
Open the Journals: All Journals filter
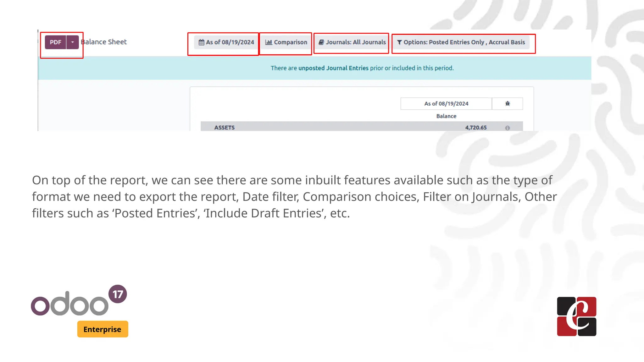pyautogui.click(x=352, y=42)
